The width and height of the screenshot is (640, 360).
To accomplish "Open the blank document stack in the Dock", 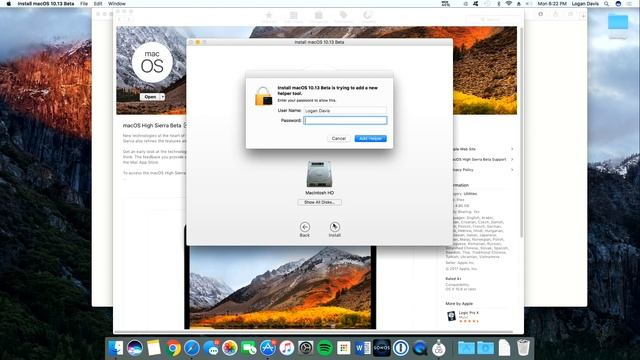I will (504, 348).
